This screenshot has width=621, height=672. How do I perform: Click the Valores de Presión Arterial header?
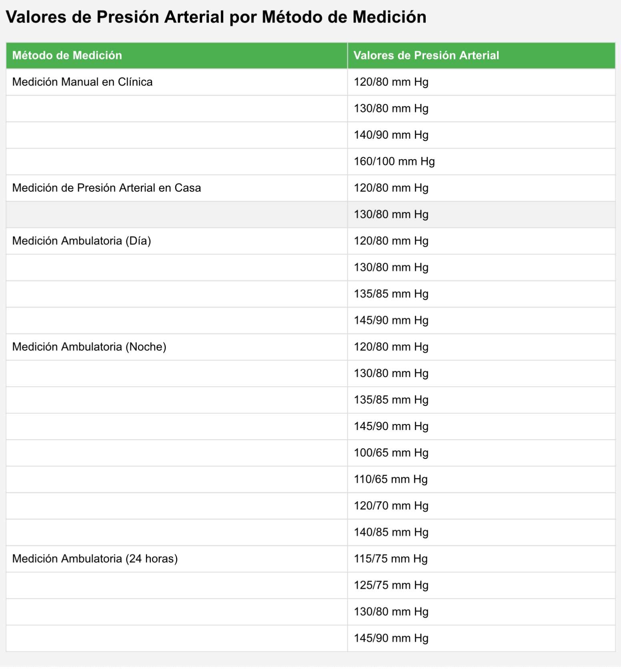[426, 55]
